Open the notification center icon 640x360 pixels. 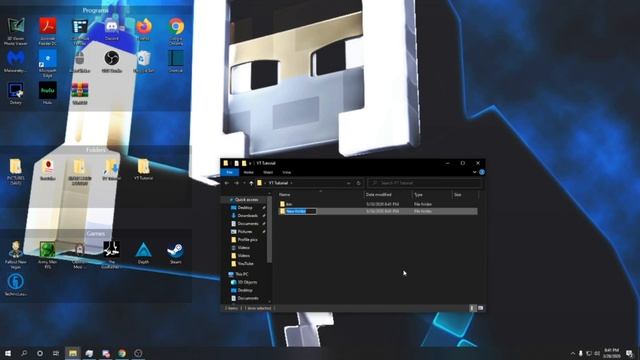point(630,353)
